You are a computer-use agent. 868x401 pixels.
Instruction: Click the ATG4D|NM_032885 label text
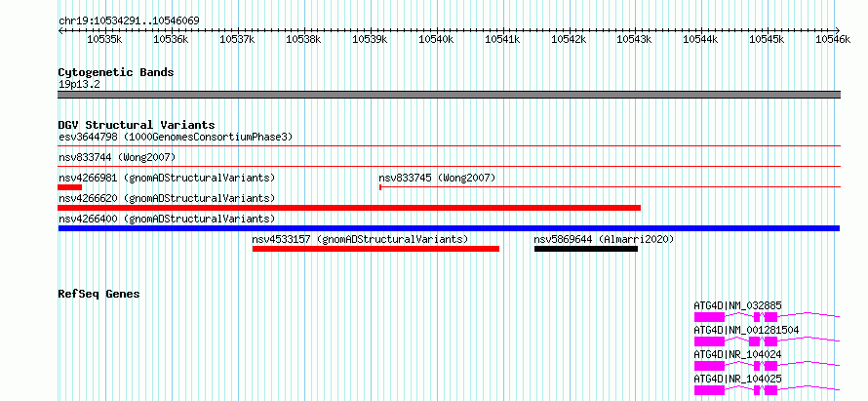(738, 305)
